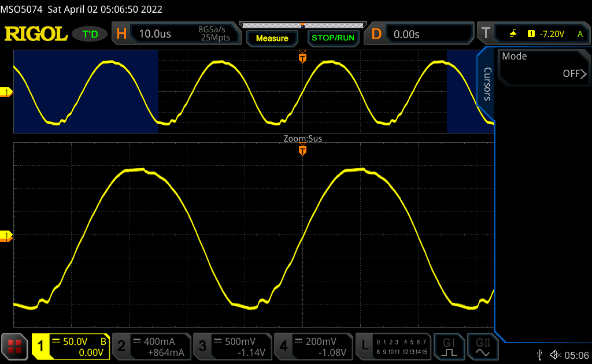Click the RIGOL logo
Screen dimensions: 592x364
click(x=36, y=34)
